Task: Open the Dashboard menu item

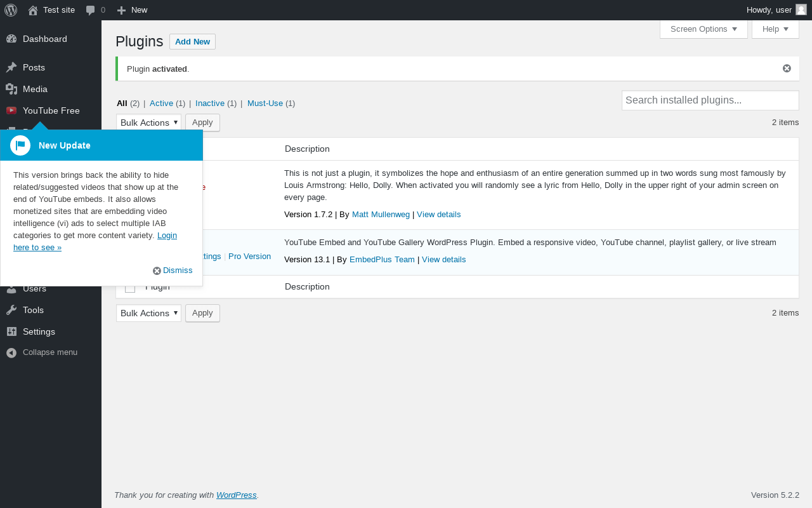Action: (x=44, y=39)
